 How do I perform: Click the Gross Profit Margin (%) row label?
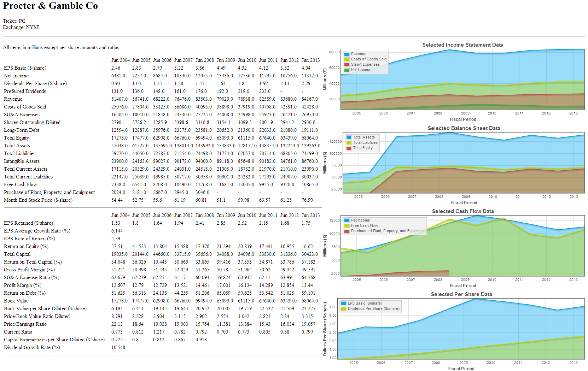[29, 270]
